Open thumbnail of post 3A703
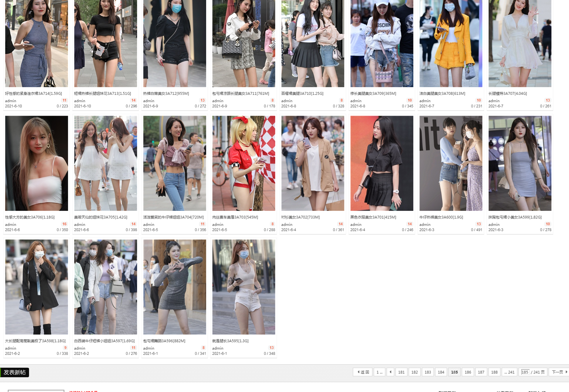This screenshot has width=569, height=392. [244, 163]
